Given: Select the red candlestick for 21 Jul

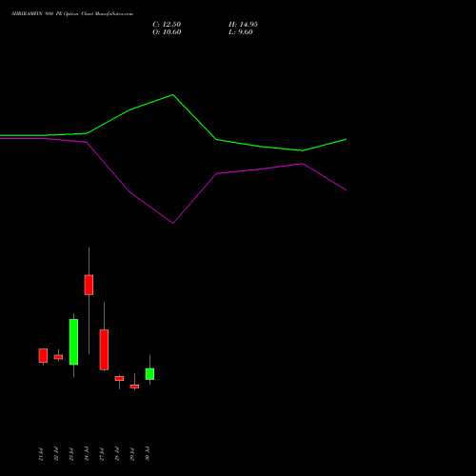Looking at the screenshot, I should pos(43,355).
